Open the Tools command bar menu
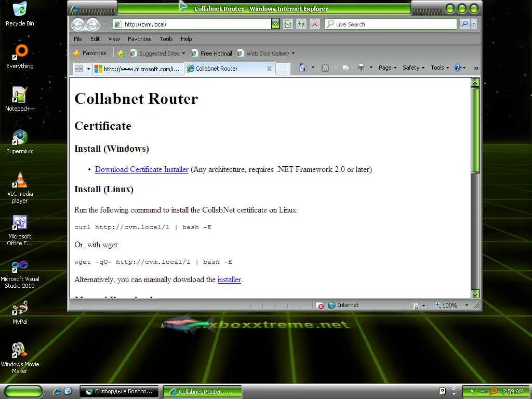The image size is (532, 399). pyautogui.click(x=440, y=68)
